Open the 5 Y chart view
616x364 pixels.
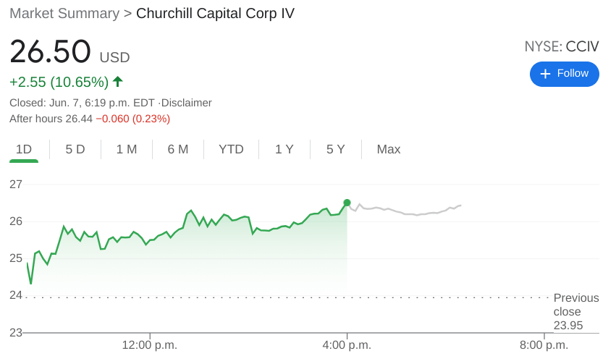336,150
